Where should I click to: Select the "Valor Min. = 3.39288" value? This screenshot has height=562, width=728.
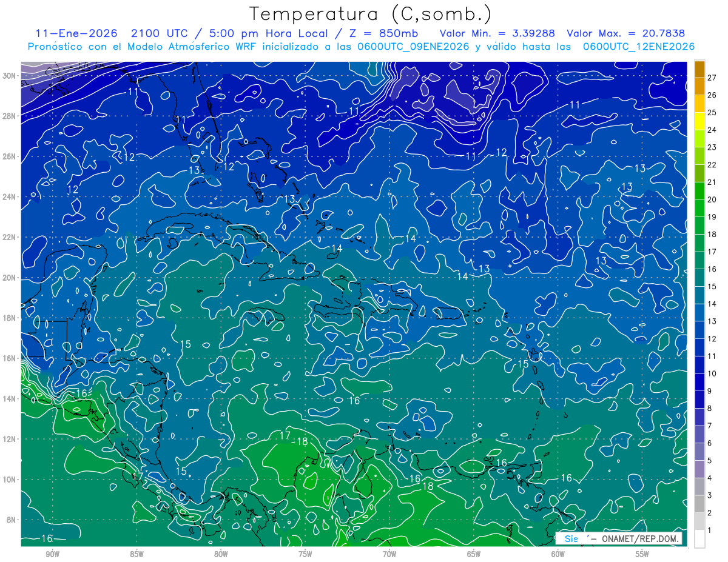(x=497, y=33)
